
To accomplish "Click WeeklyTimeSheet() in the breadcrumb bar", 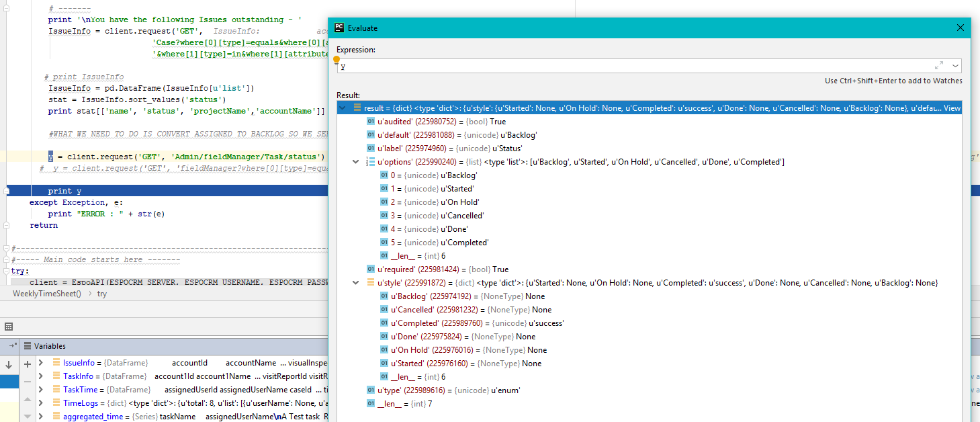I will [x=46, y=294].
